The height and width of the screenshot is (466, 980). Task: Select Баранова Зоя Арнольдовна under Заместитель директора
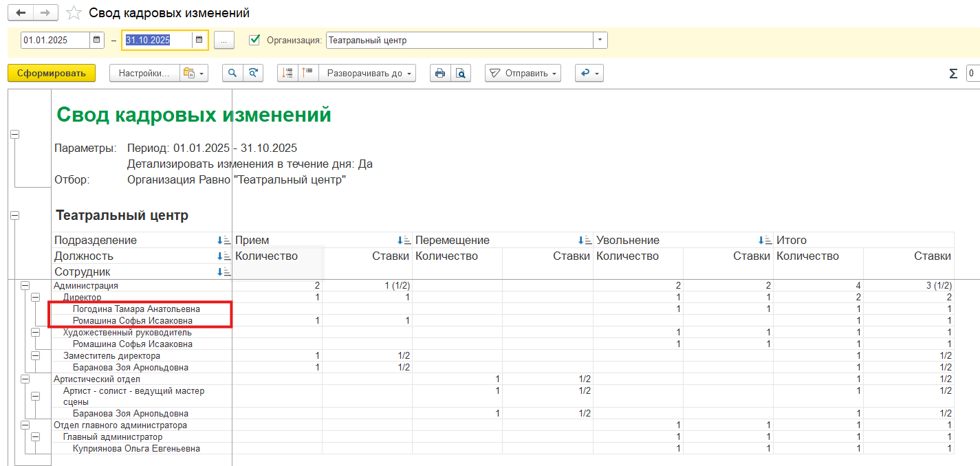130,367
